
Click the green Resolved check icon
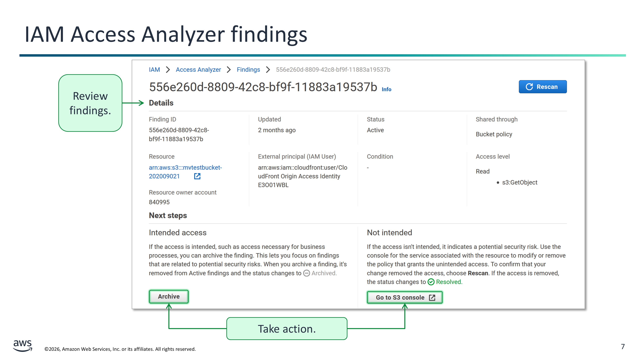(x=431, y=282)
